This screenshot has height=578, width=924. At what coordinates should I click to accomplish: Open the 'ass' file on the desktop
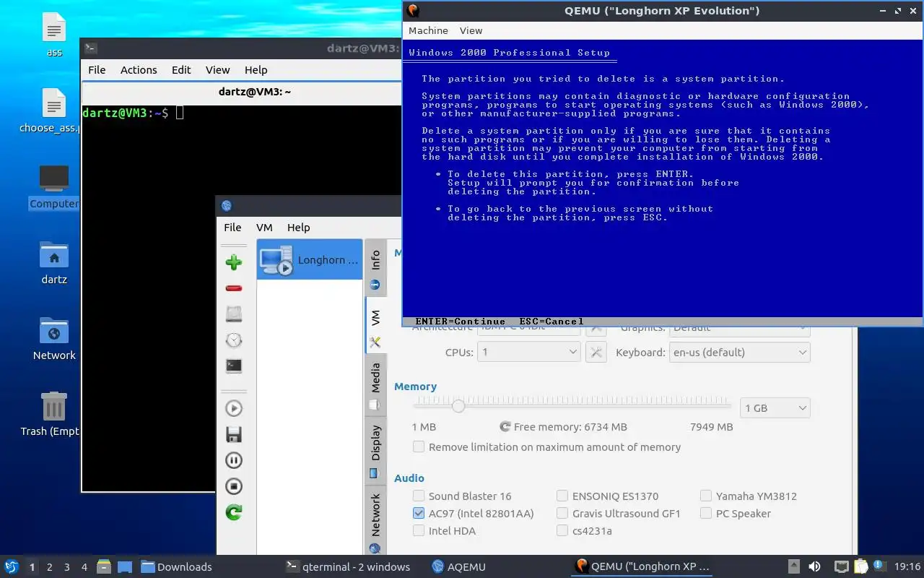point(54,35)
